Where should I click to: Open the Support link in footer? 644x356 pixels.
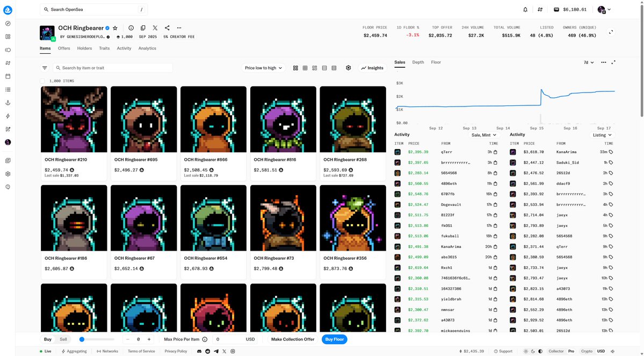pos(503,352)
